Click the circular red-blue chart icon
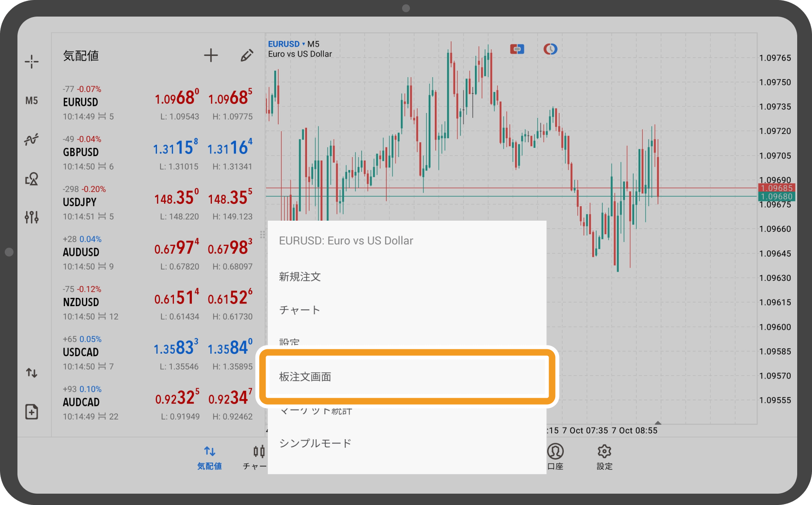The width and height of the screenshot is (812, 505). [x=550, y=49]
